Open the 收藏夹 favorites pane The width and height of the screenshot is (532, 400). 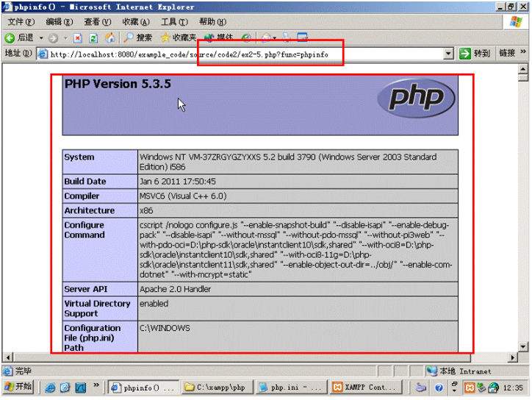(179, 37)
